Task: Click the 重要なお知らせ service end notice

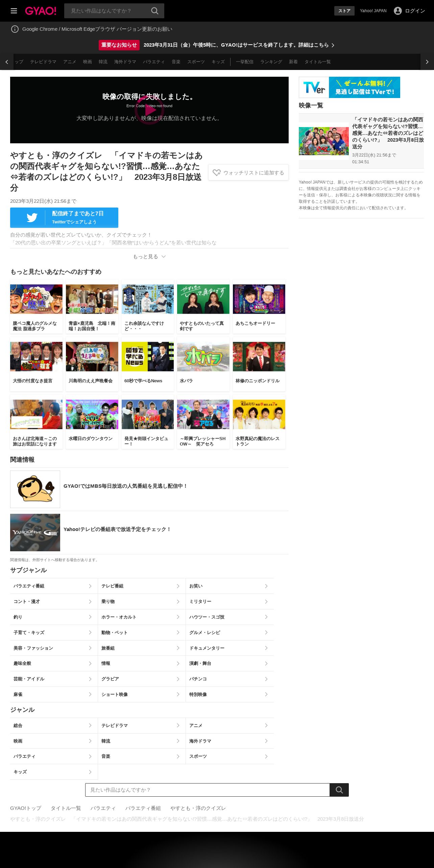Action: [216, 45]
